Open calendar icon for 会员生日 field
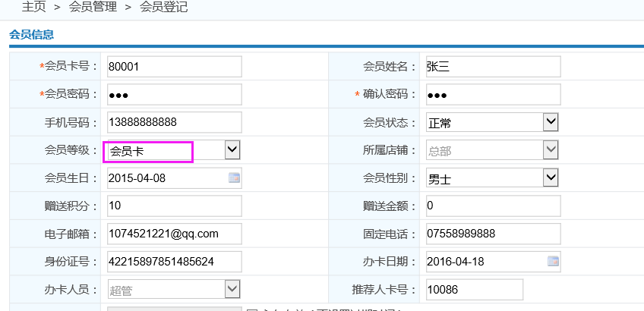The width and height of the screenshot is (644, 311). pyautogui.click(x=234, y=178)
